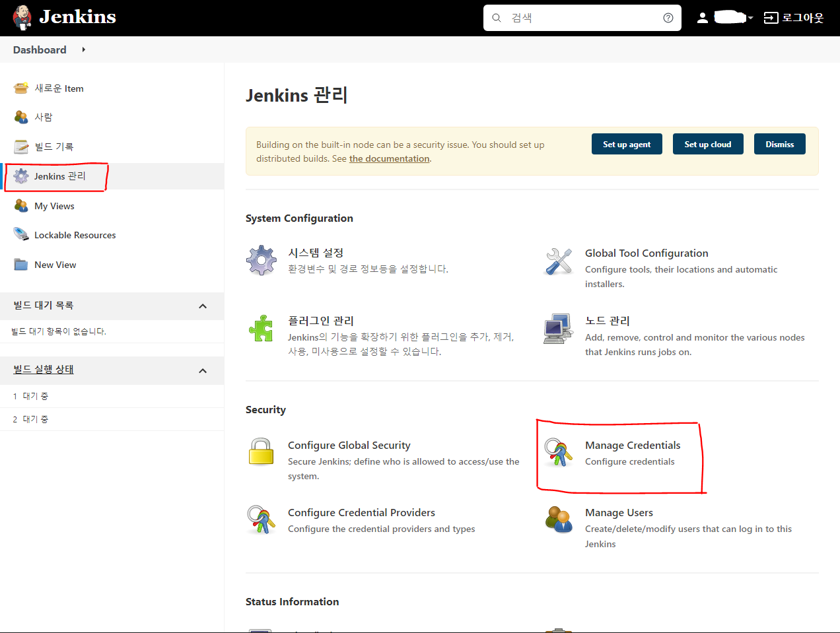Viewport: 840px width, 633px height.
Task: Click the 노드 관리 computer icon
Action: click(558, 328)
